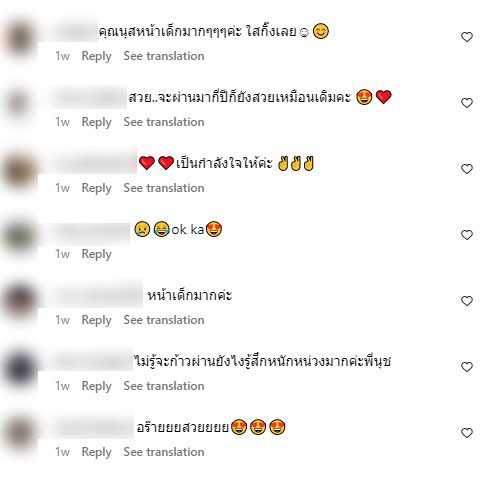Translate the last comment 'อร๊ายยยสวยยยย'
The image size is (484, 481).
pos(164,452)
